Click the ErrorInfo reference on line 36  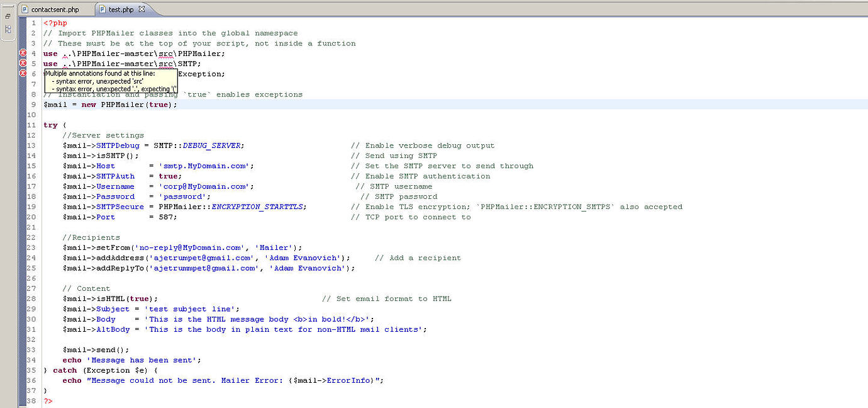point(347,380)
